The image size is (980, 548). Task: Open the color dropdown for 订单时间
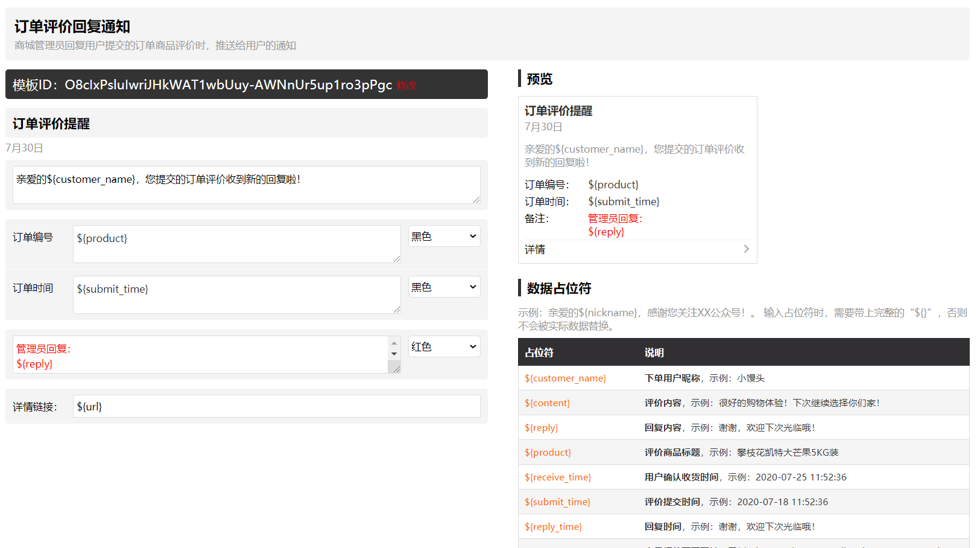coord(444,287)
